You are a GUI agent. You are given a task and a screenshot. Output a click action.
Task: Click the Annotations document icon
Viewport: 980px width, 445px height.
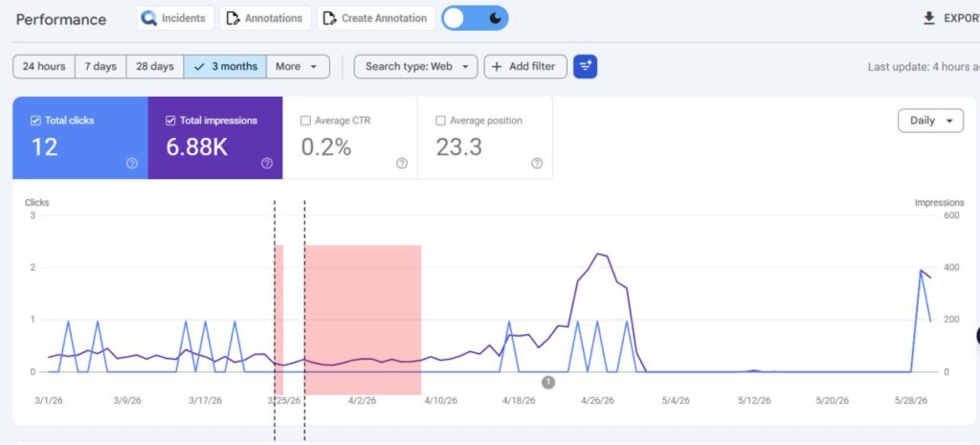(x=234, y=18)
